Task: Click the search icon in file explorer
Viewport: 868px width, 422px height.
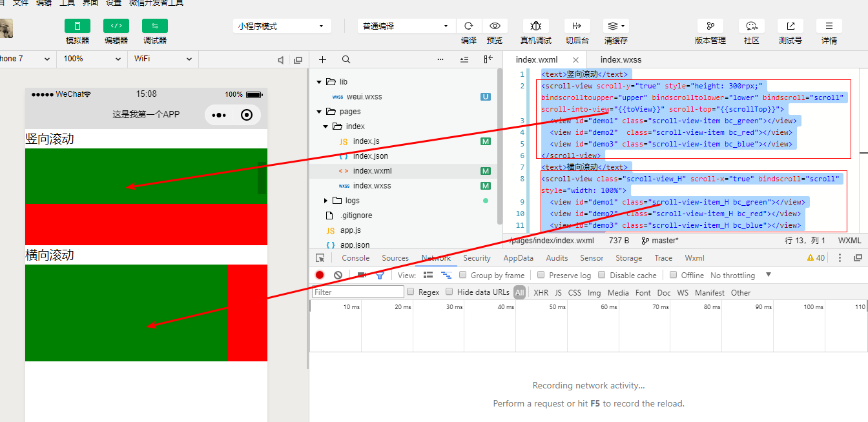Action: pos(346,59)
